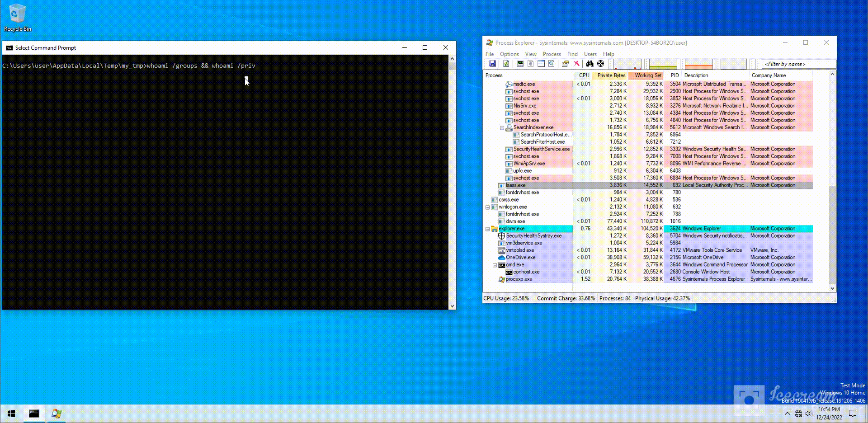Click the CPU Usage status bar entry
Image resolution: width=868 pixels, height=423 pixels.
(x=506, y=298)
